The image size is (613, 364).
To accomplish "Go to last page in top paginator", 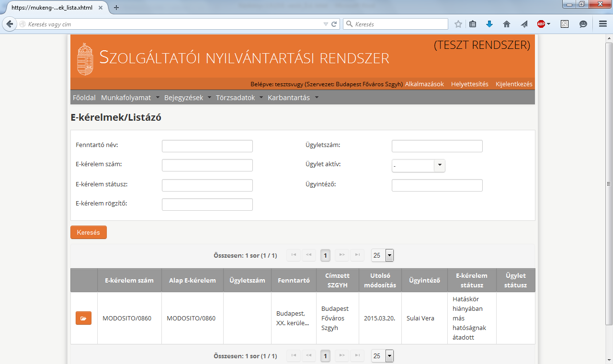I will pyautogui.click(x=357, y=255).
